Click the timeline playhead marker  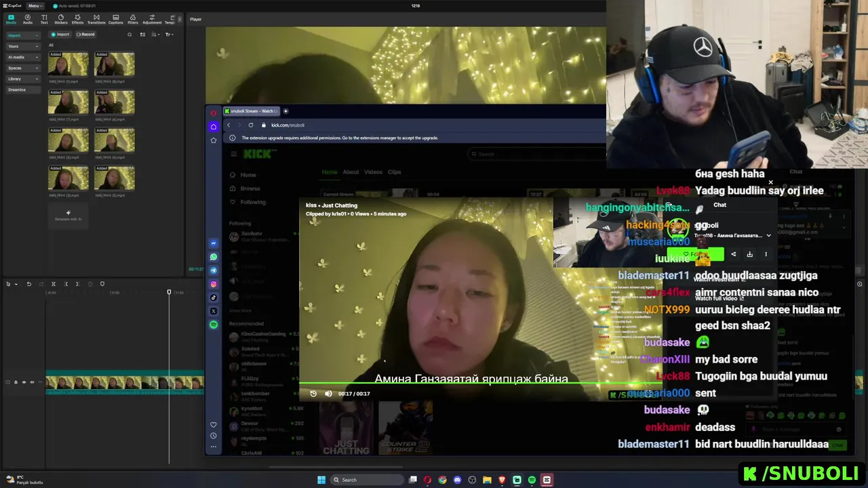coord(169,292)
